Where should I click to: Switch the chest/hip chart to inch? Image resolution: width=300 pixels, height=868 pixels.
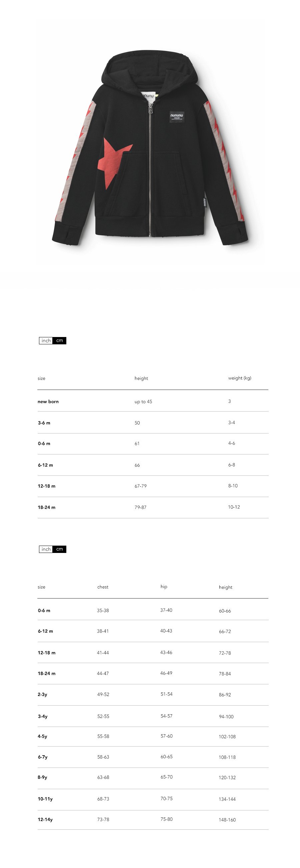pyautogui.click(x=46, y=549)
